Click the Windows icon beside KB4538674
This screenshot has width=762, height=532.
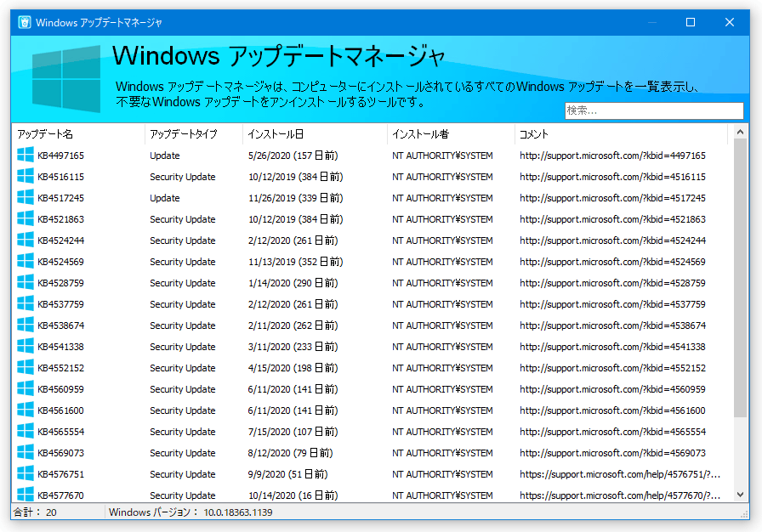click(26, 325)
